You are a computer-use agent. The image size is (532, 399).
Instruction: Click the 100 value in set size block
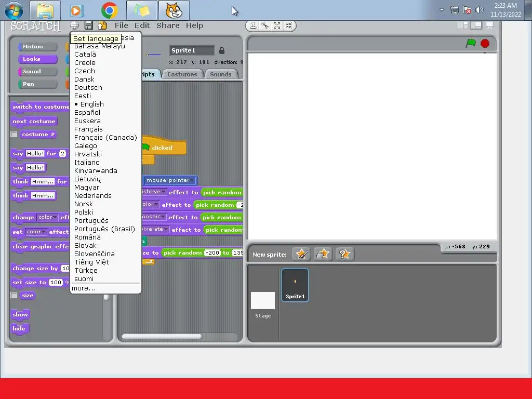point(56,282)
